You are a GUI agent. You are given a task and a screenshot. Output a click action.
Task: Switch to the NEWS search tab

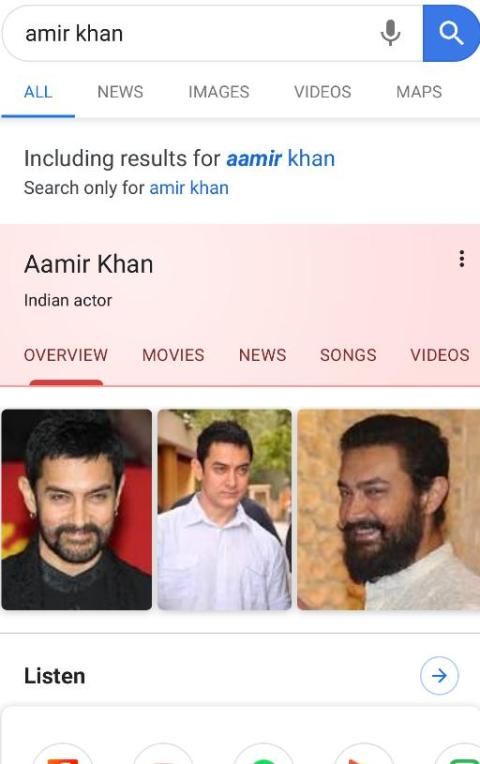(x=120, y=92)
